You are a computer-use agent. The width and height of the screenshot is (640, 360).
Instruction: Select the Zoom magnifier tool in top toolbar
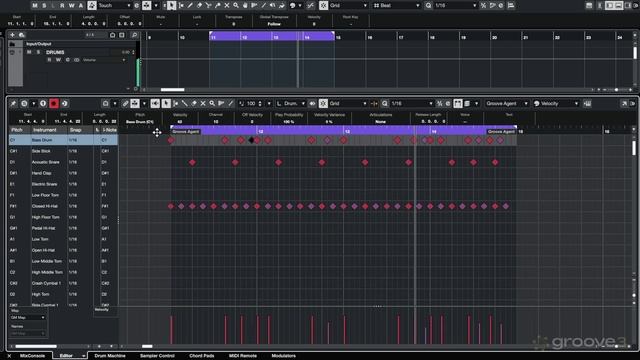236,5
